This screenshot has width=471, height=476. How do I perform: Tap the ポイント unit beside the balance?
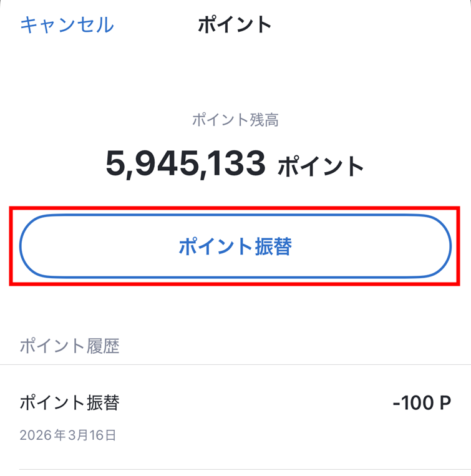[321, 167]
